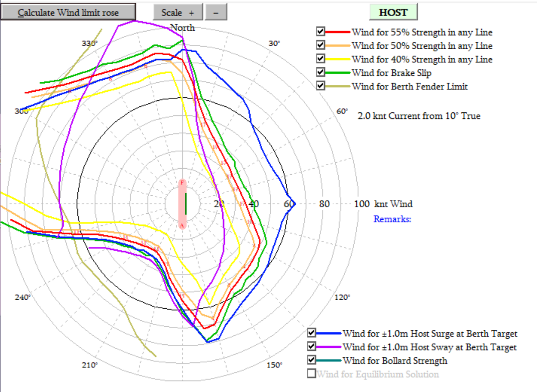Increase chart scale with Scale + button
Viewport: 537px width, 392px height.
pyautogui.click(x=178, y=12)
